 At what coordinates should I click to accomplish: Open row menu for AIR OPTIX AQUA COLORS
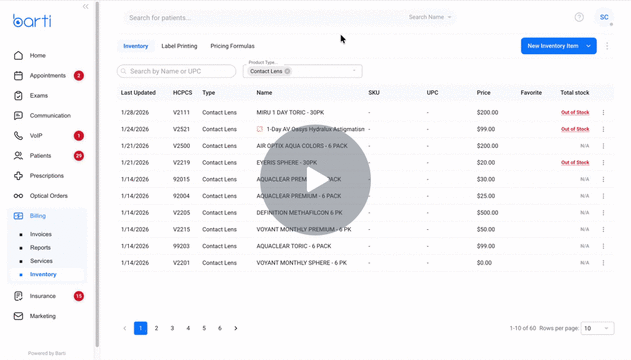point(603,146)
